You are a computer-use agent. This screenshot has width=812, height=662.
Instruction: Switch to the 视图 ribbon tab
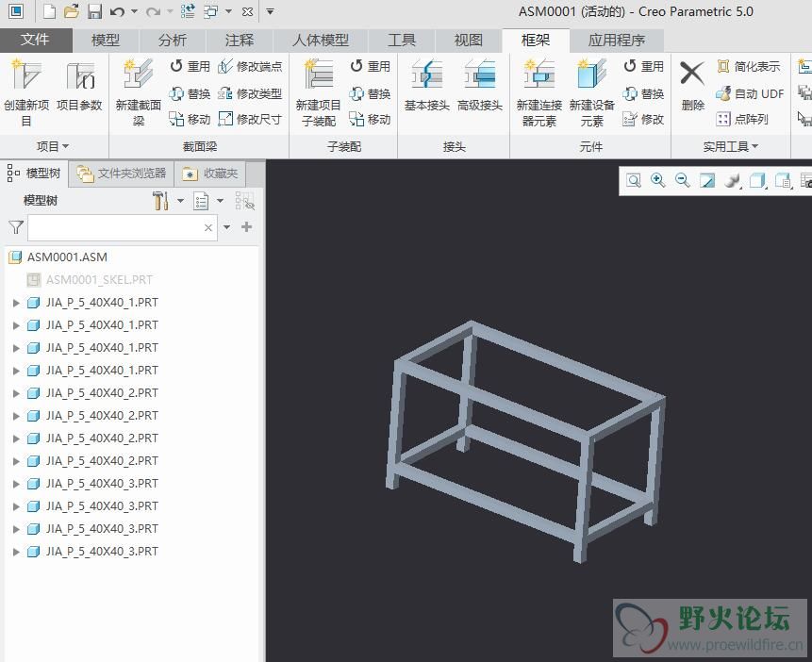pyautogui.click(x=468, y=40)
